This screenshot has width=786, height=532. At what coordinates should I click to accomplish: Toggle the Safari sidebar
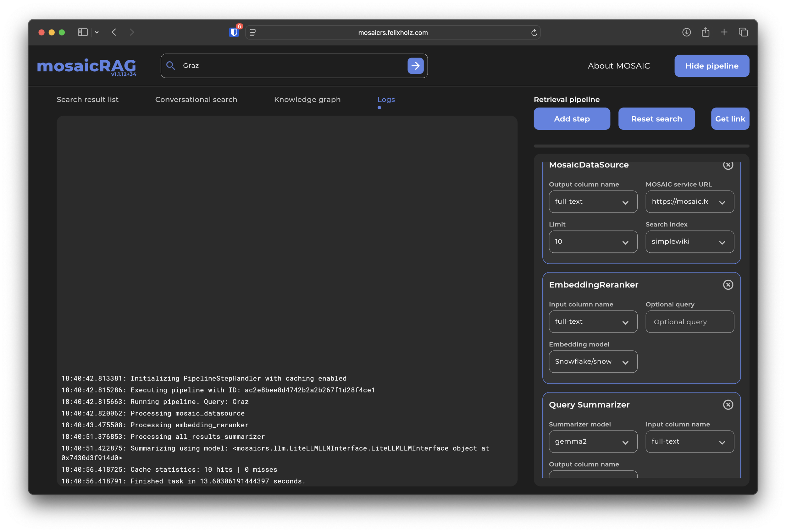point(82,32)
